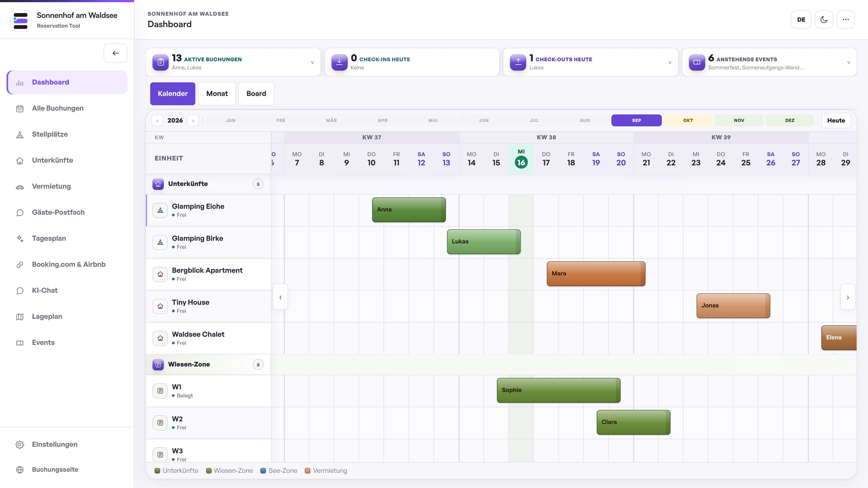The height and width of the screenshot is (488, 868).
Task: Select today's date MI 16
Action: coord(521,159)
